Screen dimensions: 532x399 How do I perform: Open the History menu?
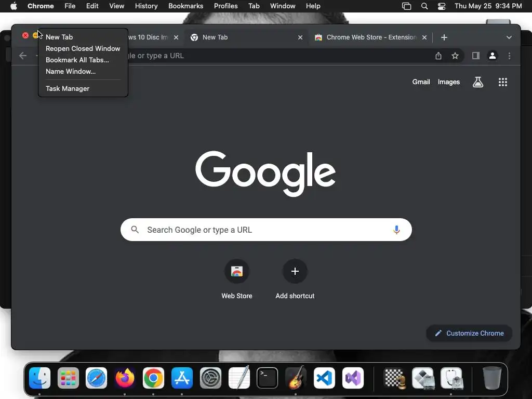tap(146, 6)
